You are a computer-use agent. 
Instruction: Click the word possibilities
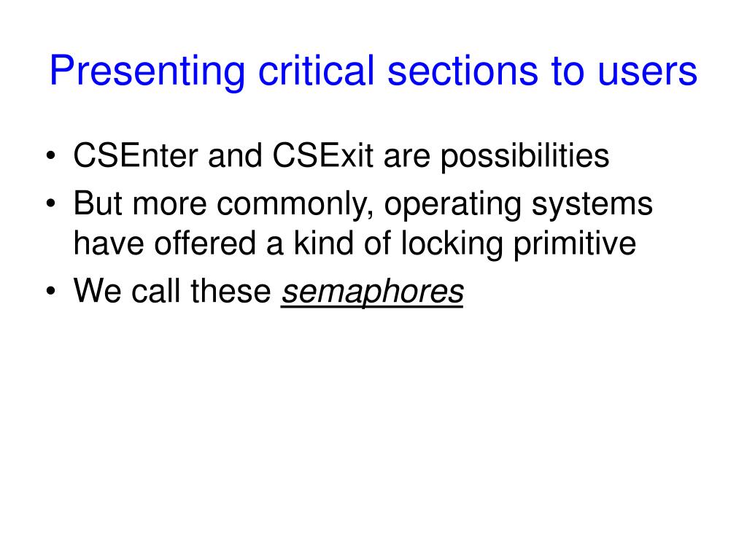pos(525,157)
